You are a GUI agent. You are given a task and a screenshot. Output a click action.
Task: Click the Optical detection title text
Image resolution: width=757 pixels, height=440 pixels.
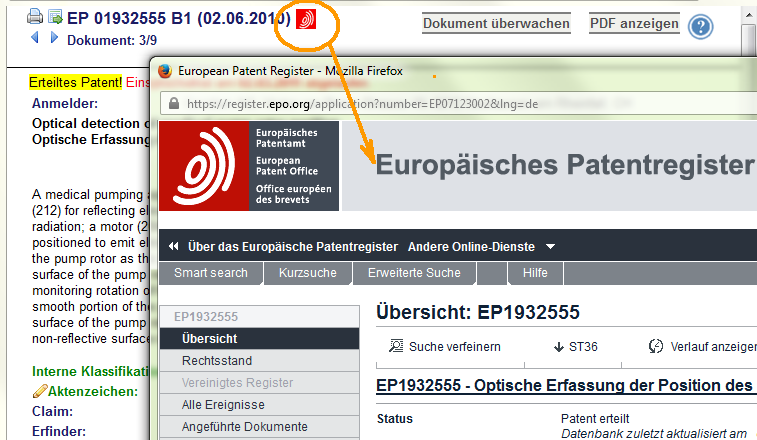tap(91, 124)
